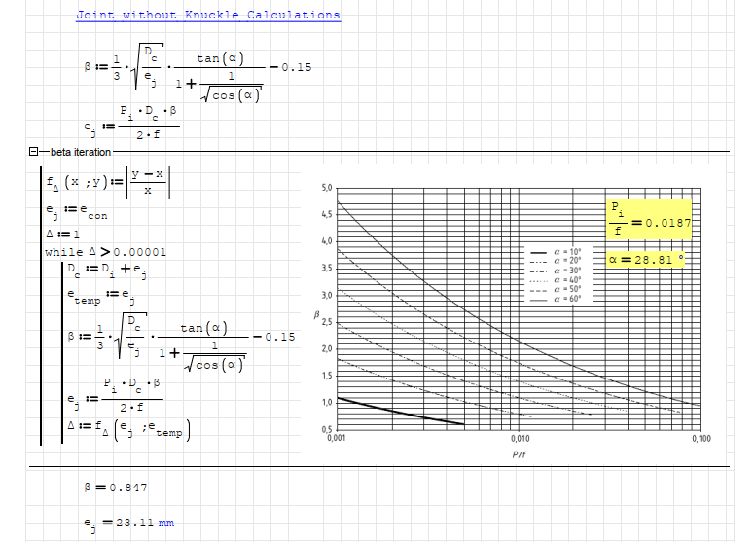The height and width of the screenshot is (542, 756).
Task: Click the while Δ > 0.00001 condition
Action: [x=105, y=252]
